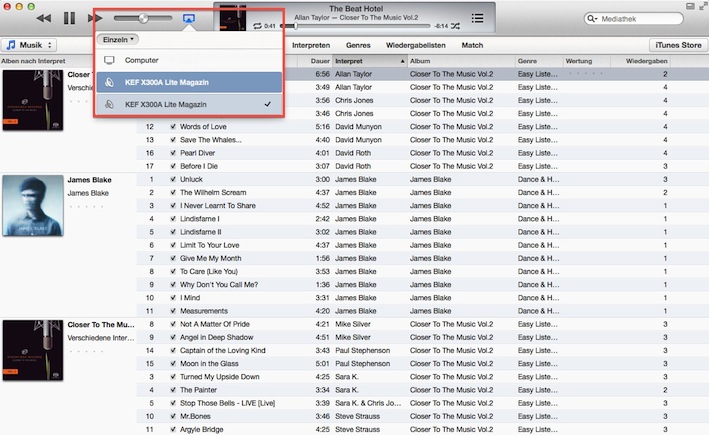709x435 pixels.
Task: Toggle Limit To Your Love checkbox
Action: click(x=173, y=245)
